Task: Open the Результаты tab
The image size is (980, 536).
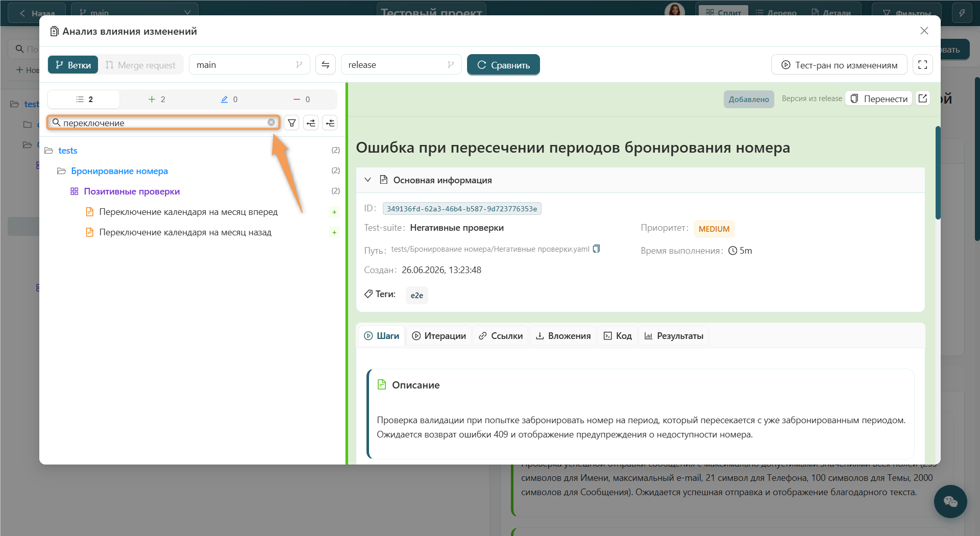Action: [x=674, y=336]
